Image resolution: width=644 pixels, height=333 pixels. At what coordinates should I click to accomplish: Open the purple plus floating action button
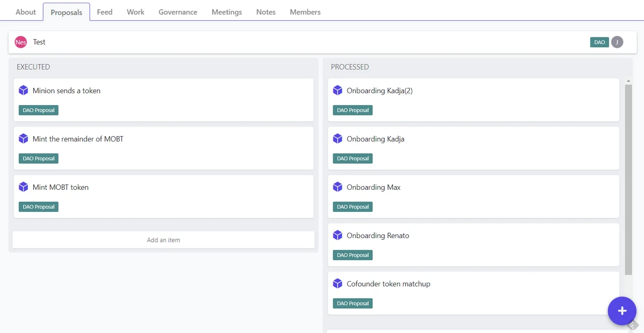pyautogui.click(x=621, y=310)
